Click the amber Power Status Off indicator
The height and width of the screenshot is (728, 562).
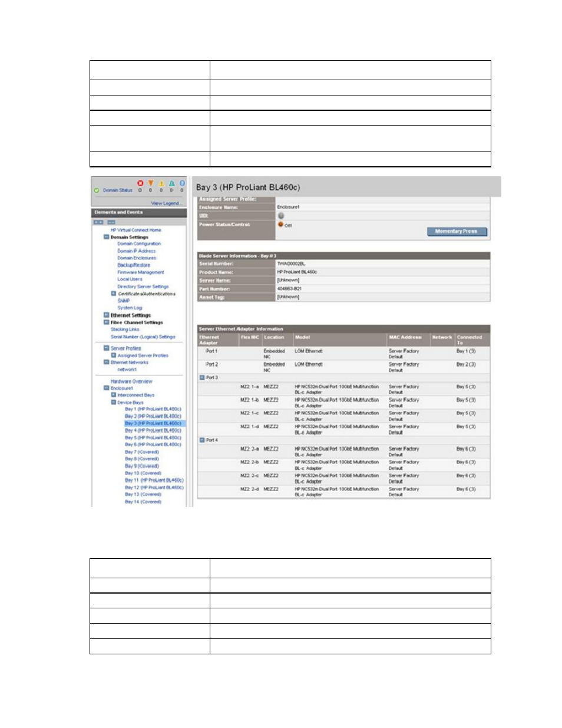pyautogui.click(x=280, y=225)
